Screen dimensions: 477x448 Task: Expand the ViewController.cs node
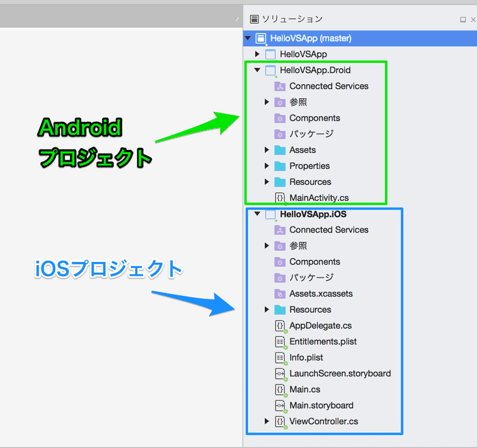click(267, 421)
